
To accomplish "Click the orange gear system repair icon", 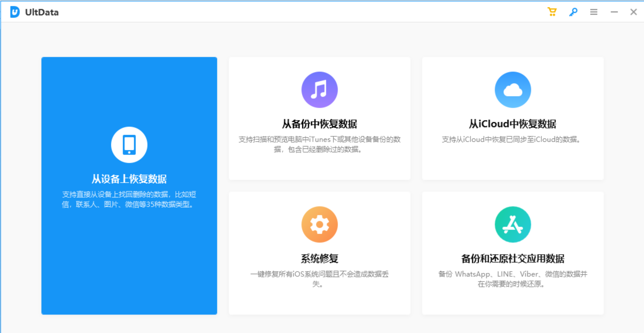I will 319,224.
